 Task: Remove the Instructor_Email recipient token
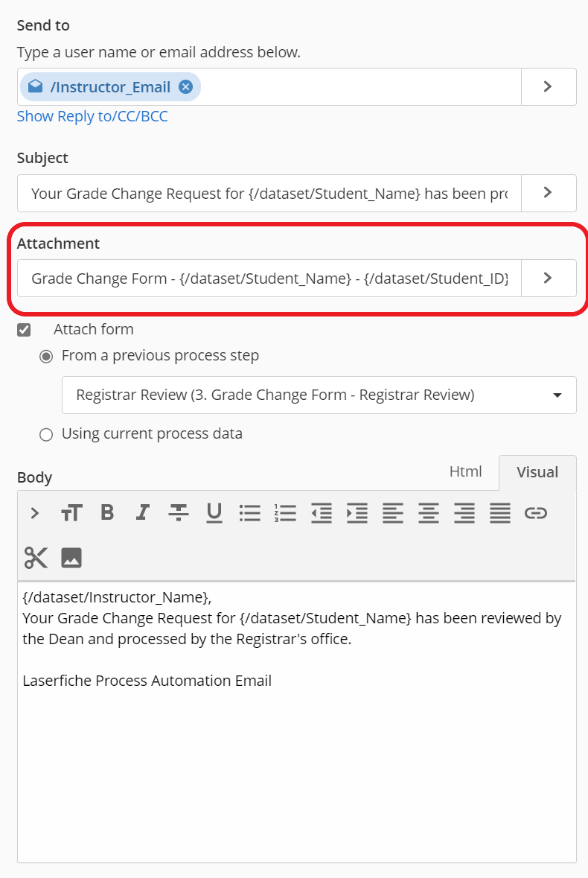(x=185, y=87)
